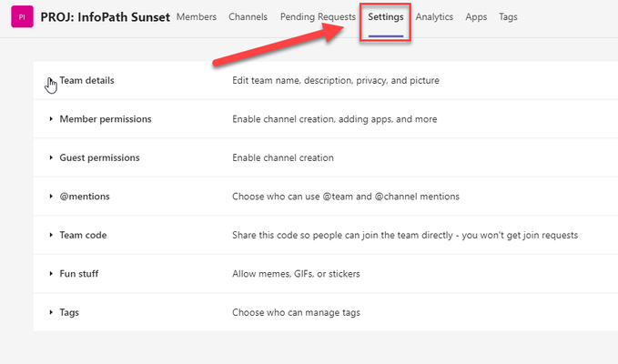Viewport: 618px width, 364px height.
Task: Switch to the Members tab
Action: (x=197, y=17)
